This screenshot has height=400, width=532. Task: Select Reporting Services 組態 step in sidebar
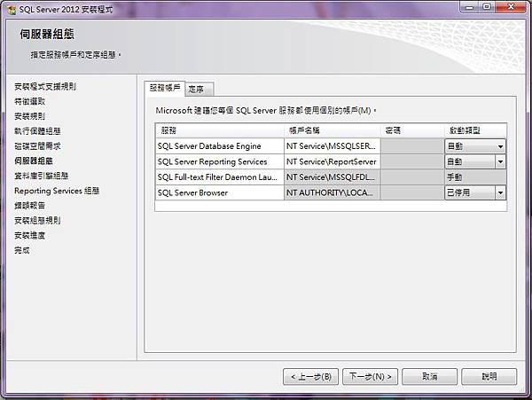[x=57, y=191]
